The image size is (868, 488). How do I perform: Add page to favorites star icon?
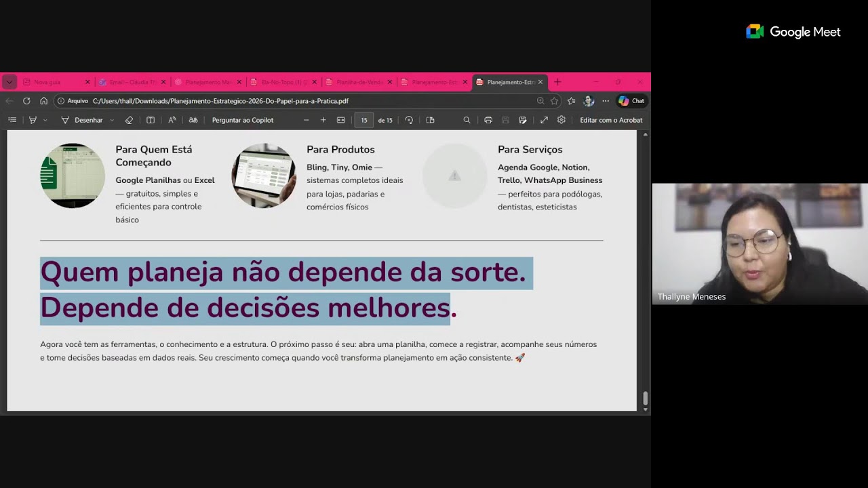click(x=554, y=101)
